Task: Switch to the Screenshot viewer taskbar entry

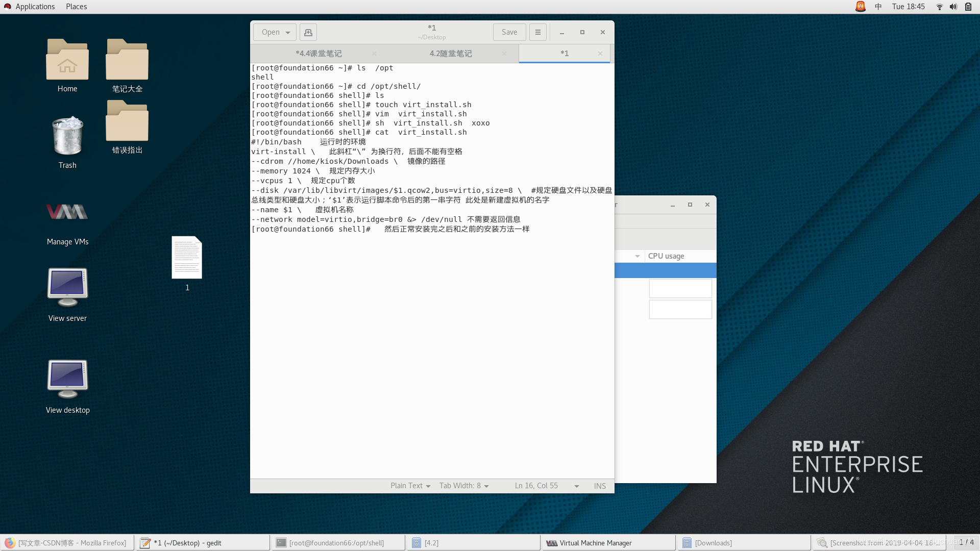Action: point(879,543)
